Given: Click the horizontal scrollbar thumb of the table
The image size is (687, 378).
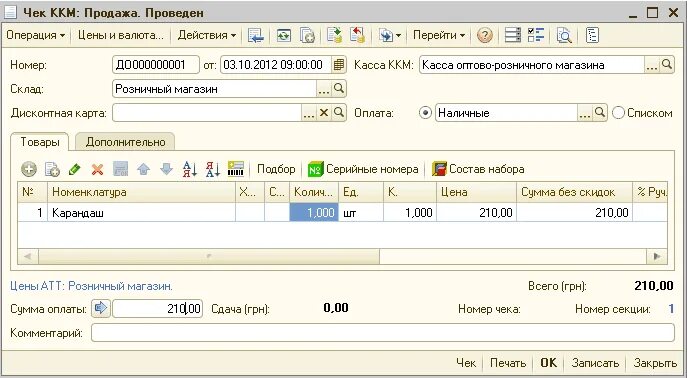Looking at the screenshot, I should tap(209, 256).
